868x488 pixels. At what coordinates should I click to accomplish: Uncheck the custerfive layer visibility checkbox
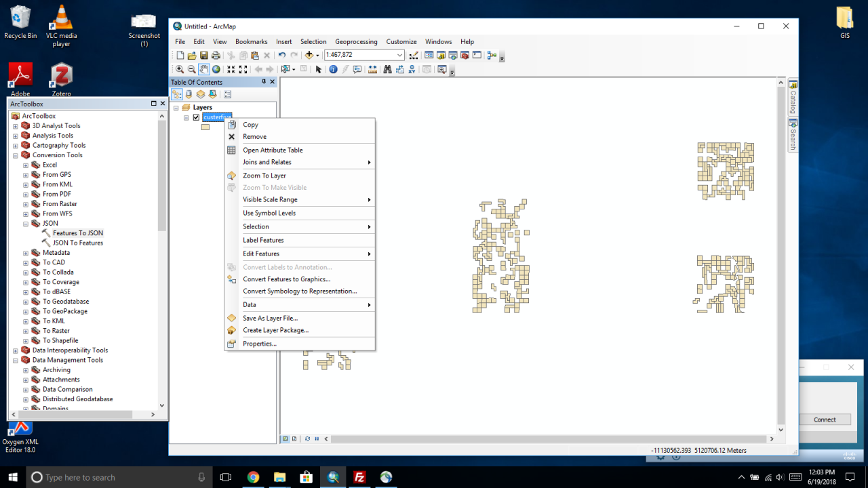197,117
